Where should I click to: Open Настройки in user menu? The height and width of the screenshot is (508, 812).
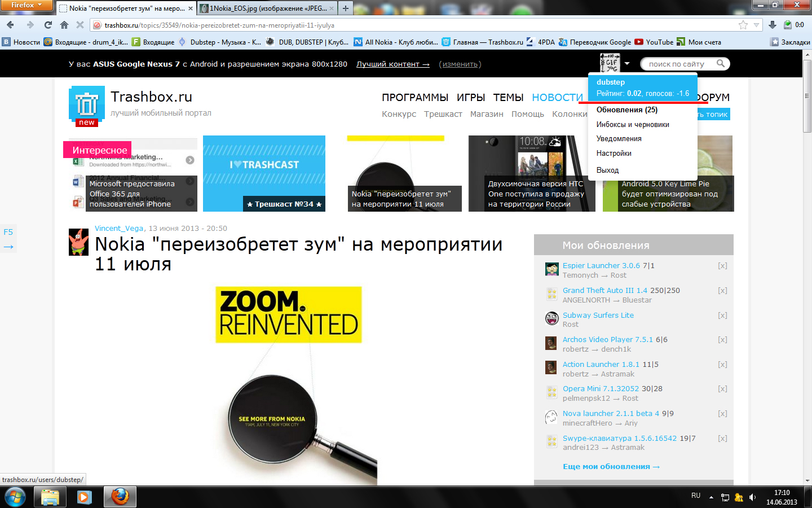point(614,153)
